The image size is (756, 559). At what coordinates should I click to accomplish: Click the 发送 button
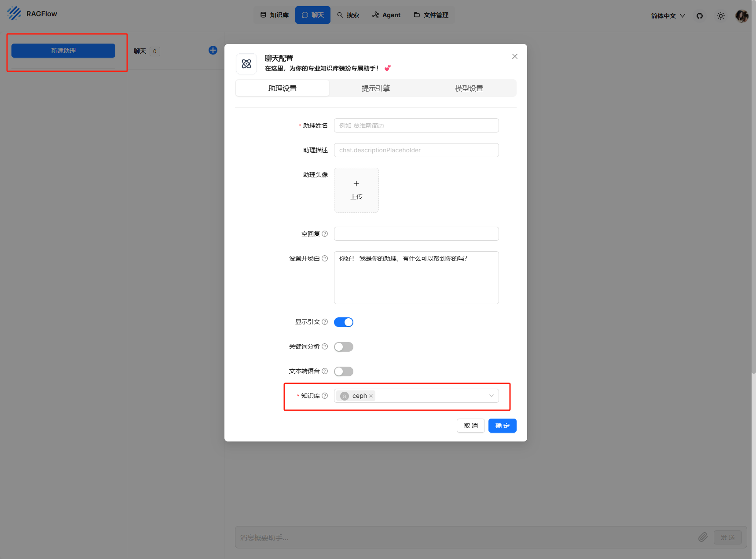tap(728, 537)
